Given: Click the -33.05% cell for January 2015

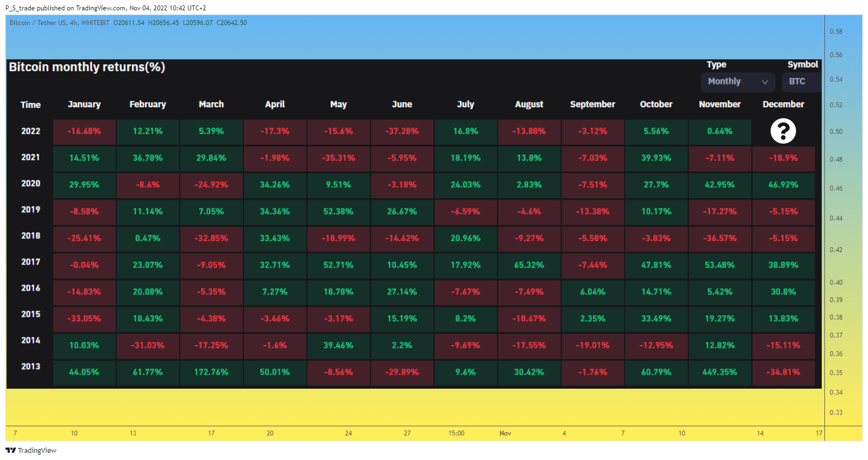Looking at the screenshot, I should click(x=84, y=318).
